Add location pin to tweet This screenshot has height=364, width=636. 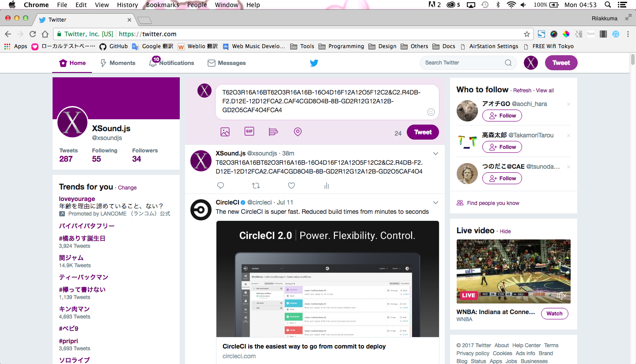coord(298,132)
